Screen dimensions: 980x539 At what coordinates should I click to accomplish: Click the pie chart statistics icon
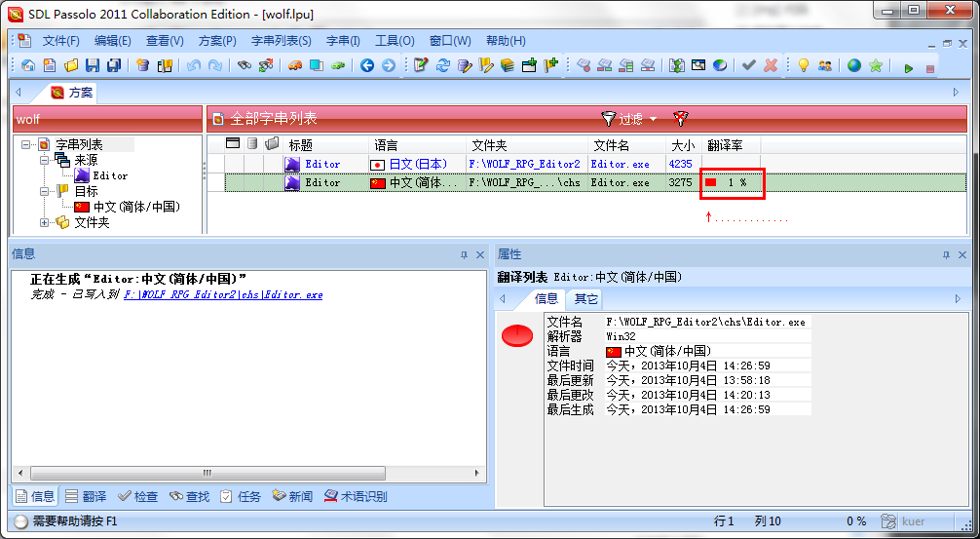[720, 65]
